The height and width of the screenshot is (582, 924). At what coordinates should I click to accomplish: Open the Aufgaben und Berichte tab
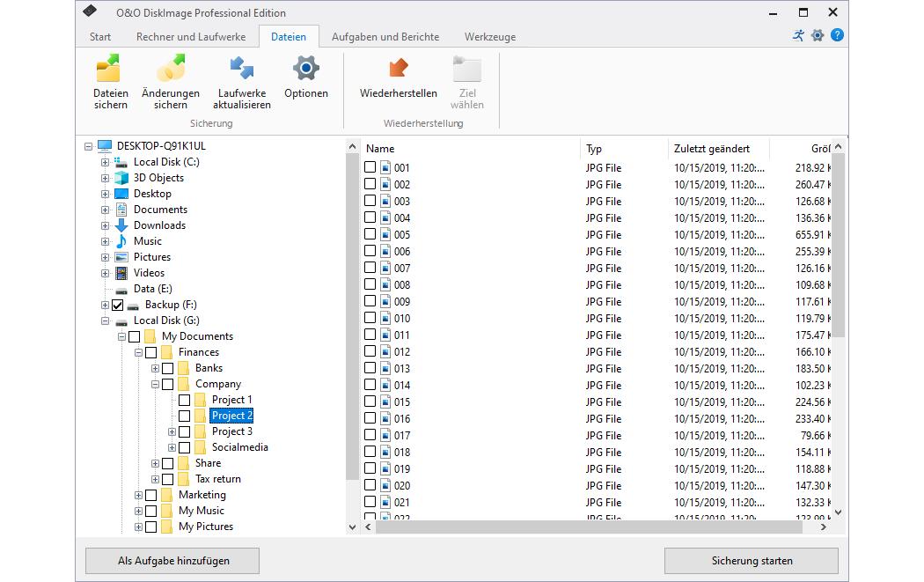385,37
